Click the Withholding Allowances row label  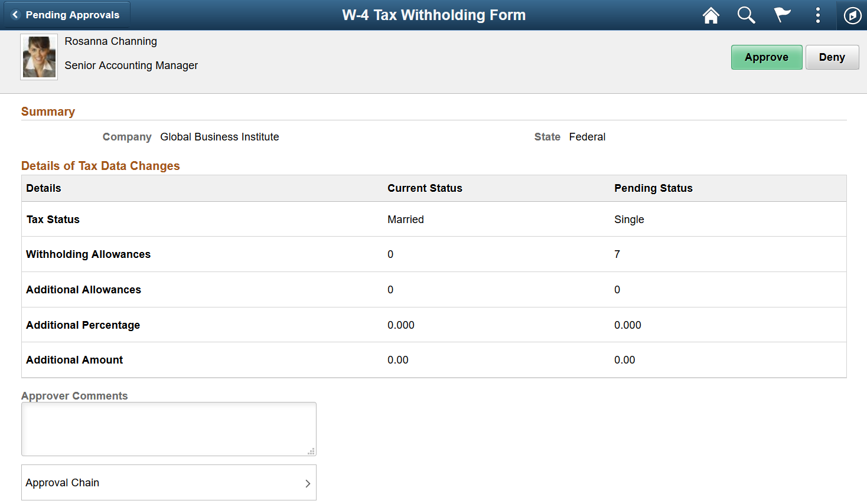pos(89,254)
